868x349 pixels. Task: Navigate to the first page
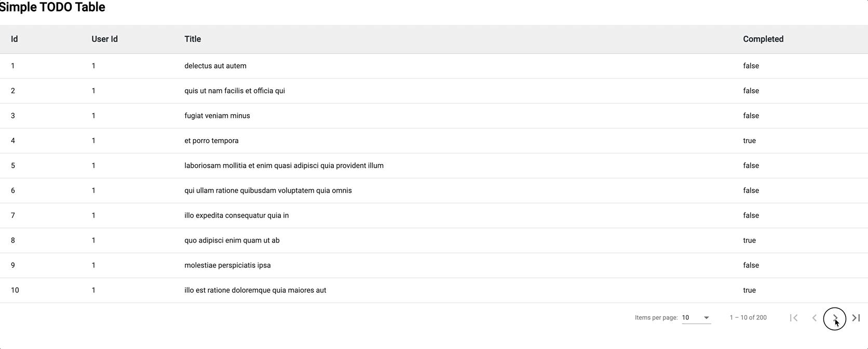[794, 318]
